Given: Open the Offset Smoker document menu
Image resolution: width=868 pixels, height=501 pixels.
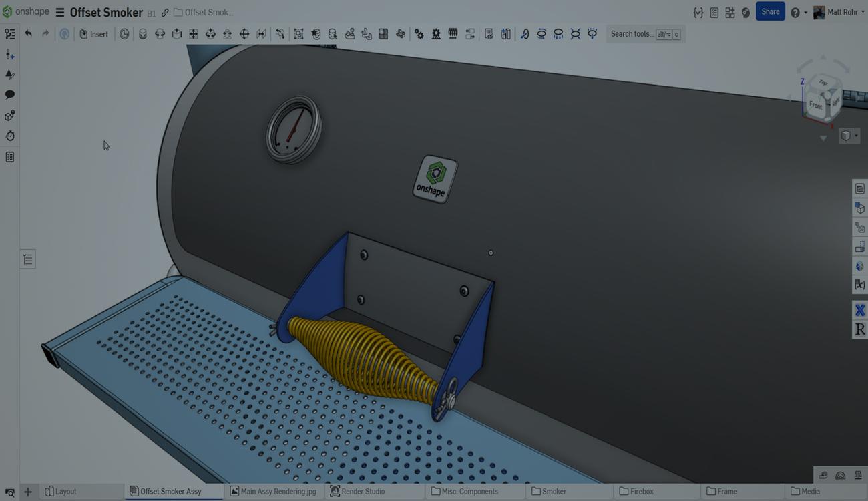Looking at the screenshot, I should 60,12.
